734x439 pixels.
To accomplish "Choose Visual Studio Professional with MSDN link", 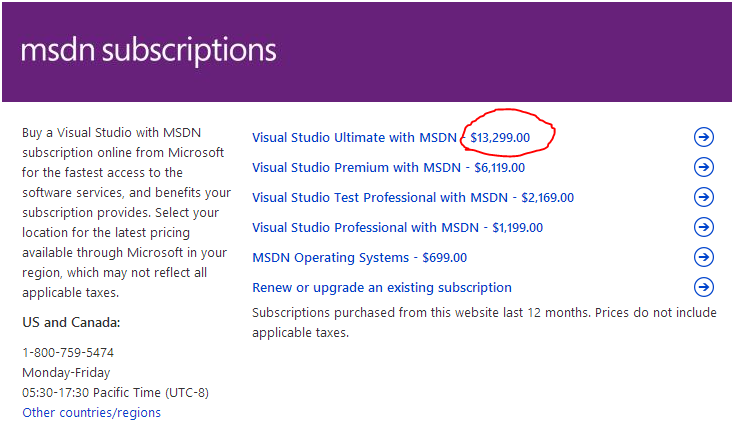I will (x=365, y=227).
